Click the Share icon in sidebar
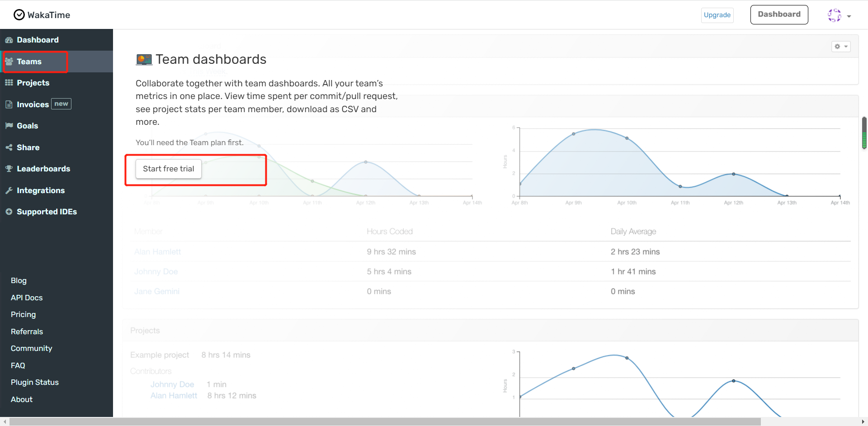Viewport: 868px width, 426px height. 9,147
